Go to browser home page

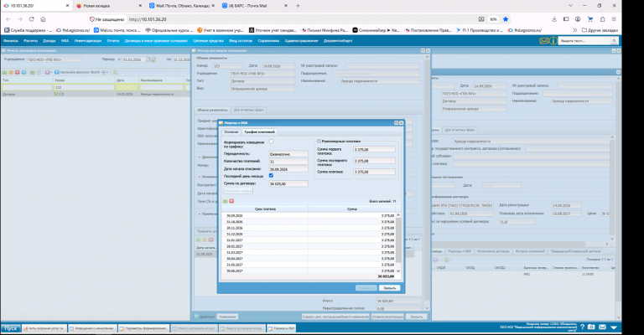click(x=43, y=19)
